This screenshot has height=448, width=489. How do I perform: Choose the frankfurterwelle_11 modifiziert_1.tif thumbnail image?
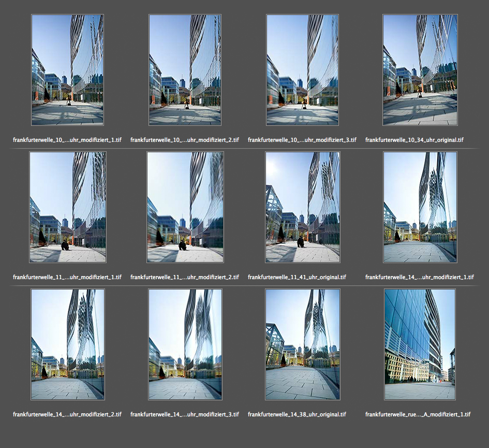(x=67, y=207)
